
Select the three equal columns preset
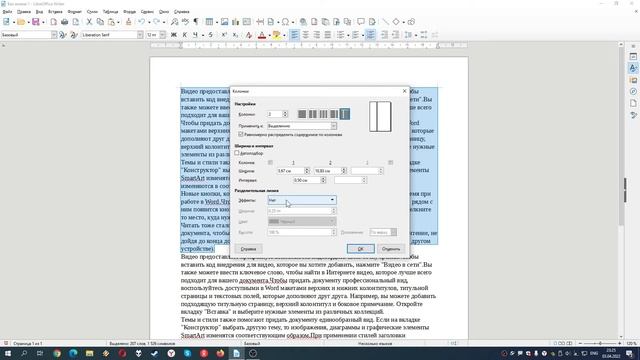[323, 114]
